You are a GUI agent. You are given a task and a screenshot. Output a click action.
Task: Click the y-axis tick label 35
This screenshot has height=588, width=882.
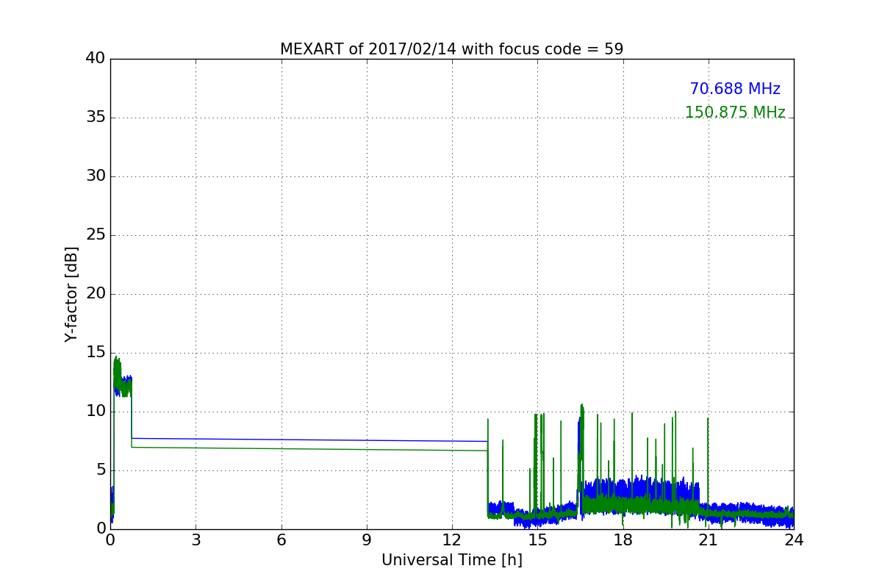pos(96,117)
